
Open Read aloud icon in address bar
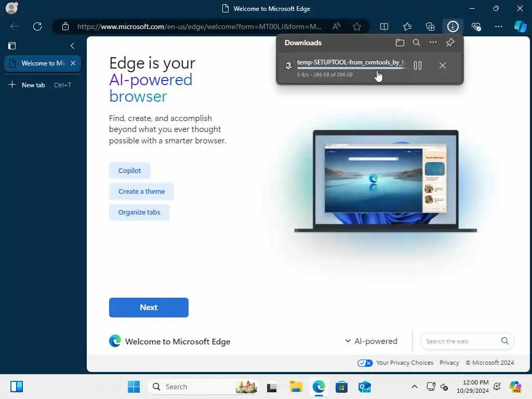(336, 26)
